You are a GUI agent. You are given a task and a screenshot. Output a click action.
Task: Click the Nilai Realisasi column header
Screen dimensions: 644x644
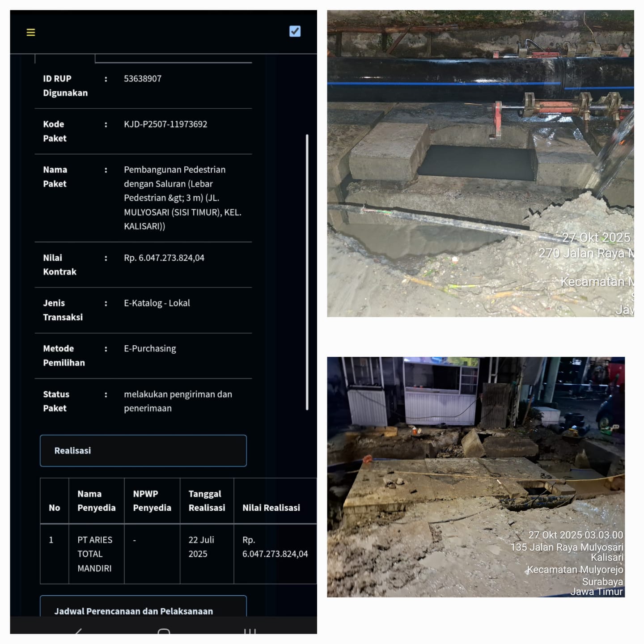click(271, 508)
